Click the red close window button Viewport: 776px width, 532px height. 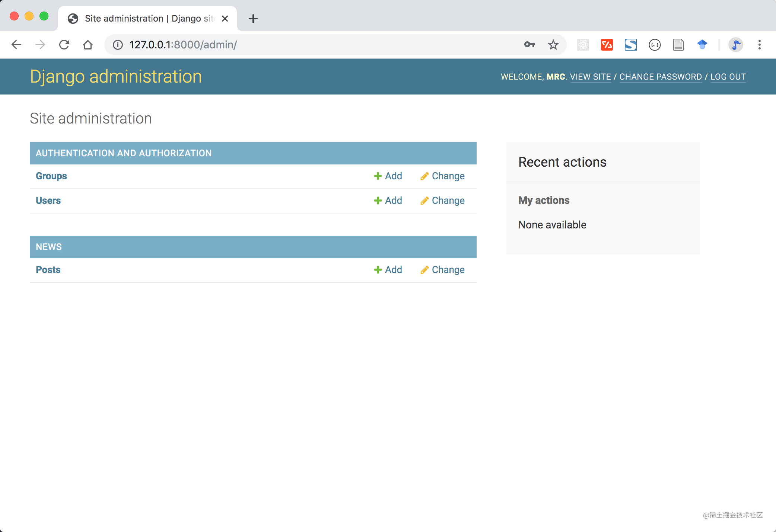point(14,16)
